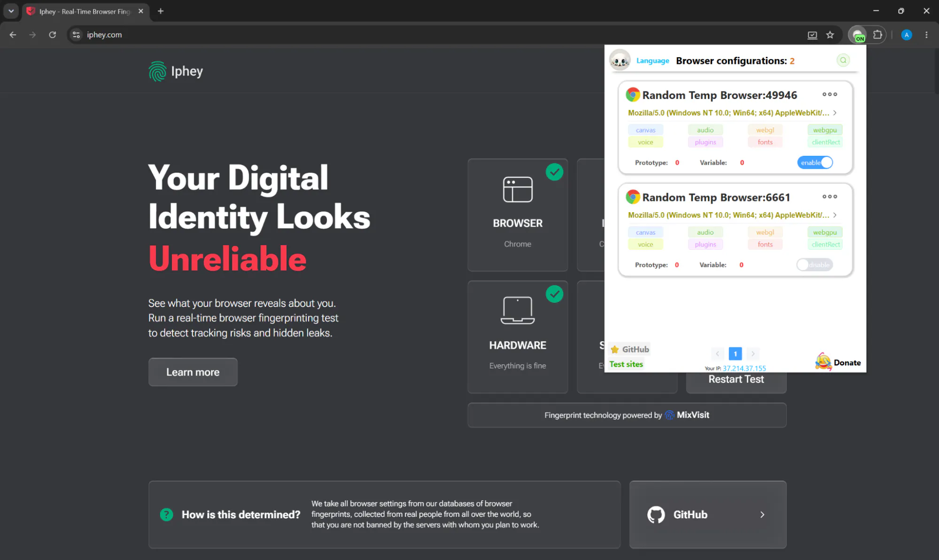
Task: Toggle webgpu tag for Browser:6661
Action: point(825,232)
